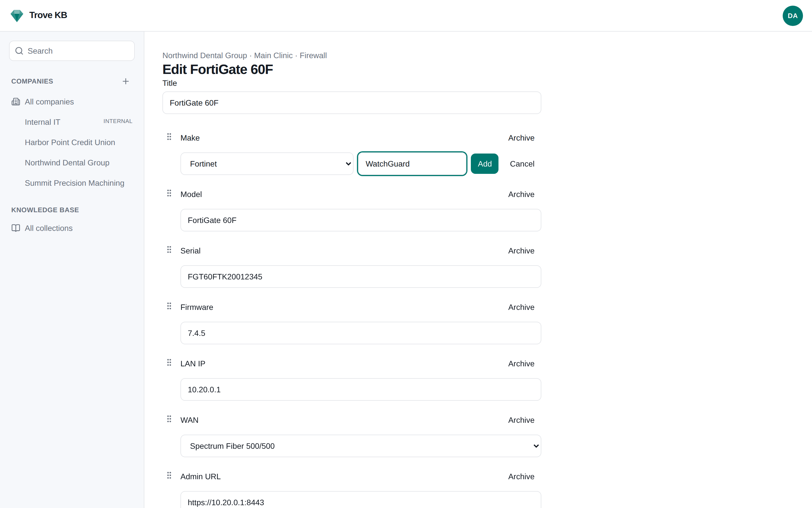812x508 pixels.
Task: Archive the Model field
Action: 521,194
